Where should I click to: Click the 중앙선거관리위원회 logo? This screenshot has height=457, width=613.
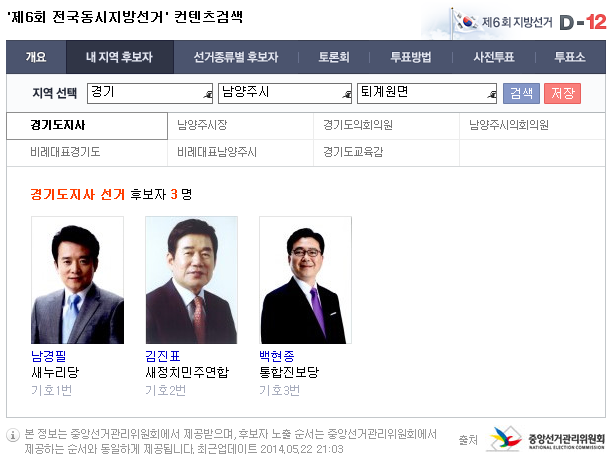tap(546, 439)
